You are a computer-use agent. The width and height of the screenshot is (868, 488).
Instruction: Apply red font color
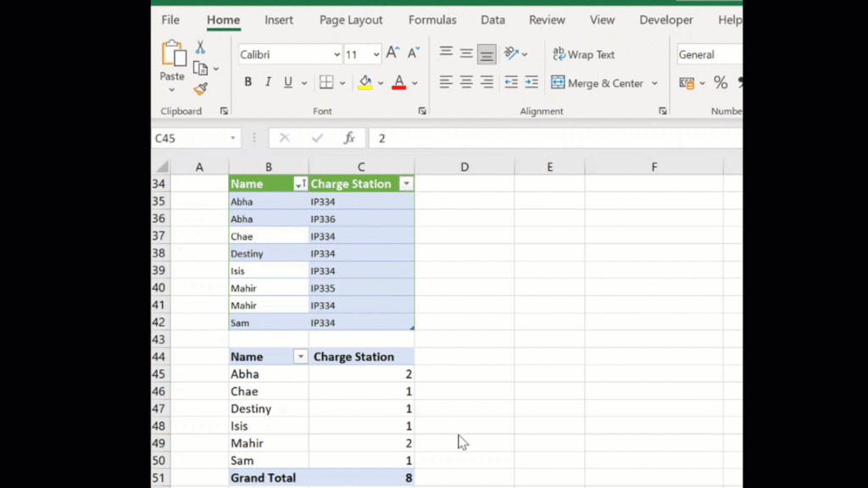click(x=399, y=82)
